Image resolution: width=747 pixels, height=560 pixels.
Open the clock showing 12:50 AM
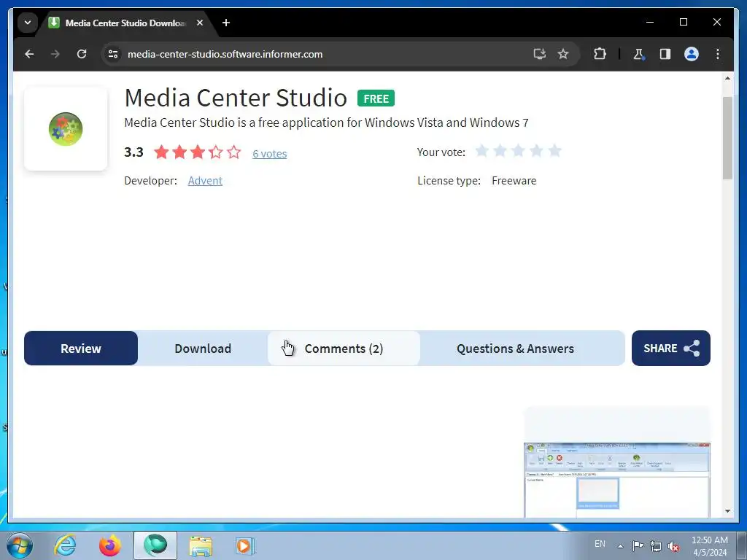pyautogui.click(x=709, y=546)
